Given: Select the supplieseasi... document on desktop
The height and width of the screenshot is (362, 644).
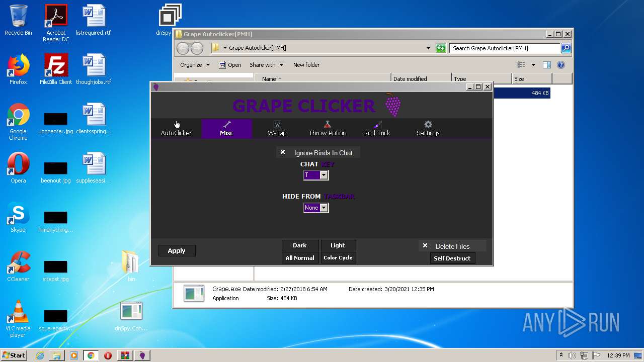Looking at the screenshot, I should [94, 168].
